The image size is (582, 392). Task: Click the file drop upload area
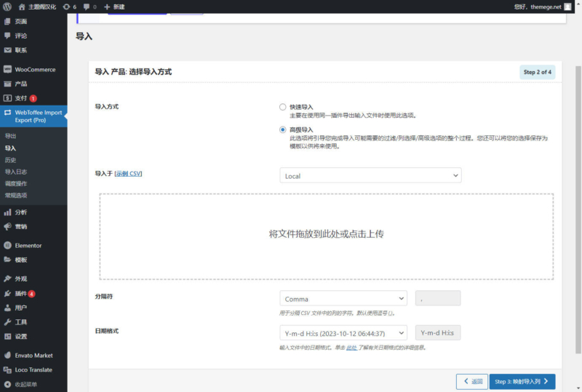(x=326, y=236)
